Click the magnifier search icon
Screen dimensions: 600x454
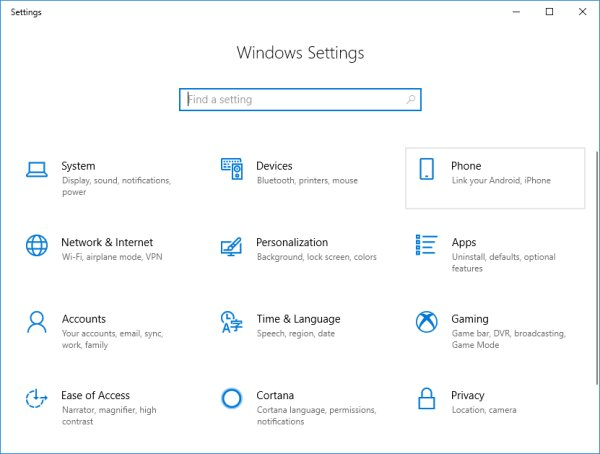411,100
